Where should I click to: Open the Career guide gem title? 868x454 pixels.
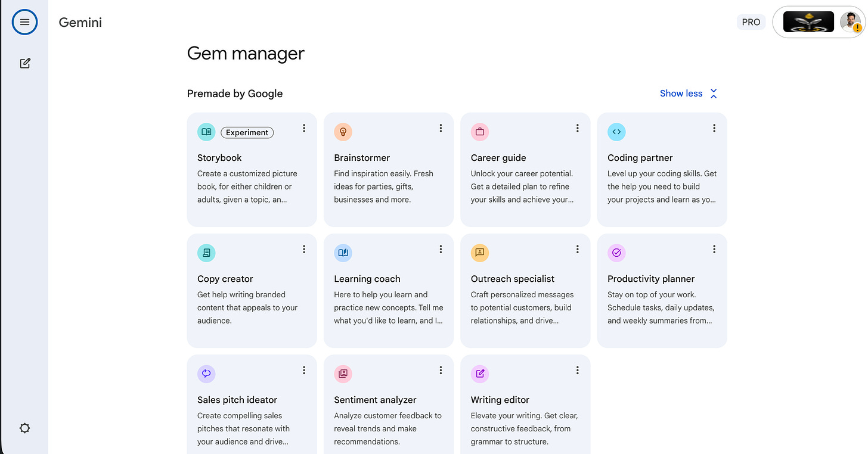pos(498,158)
